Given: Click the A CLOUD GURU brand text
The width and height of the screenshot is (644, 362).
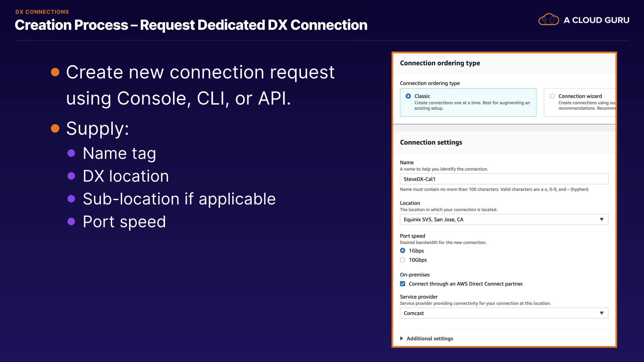Looking at the screenshot, I should click(x=596, y=20).
